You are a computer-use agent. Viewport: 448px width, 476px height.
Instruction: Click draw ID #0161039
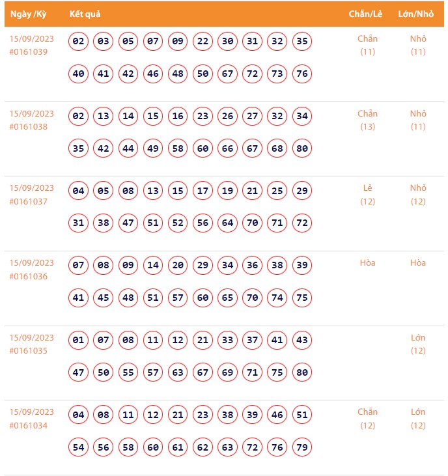click(x=29, y=52)
